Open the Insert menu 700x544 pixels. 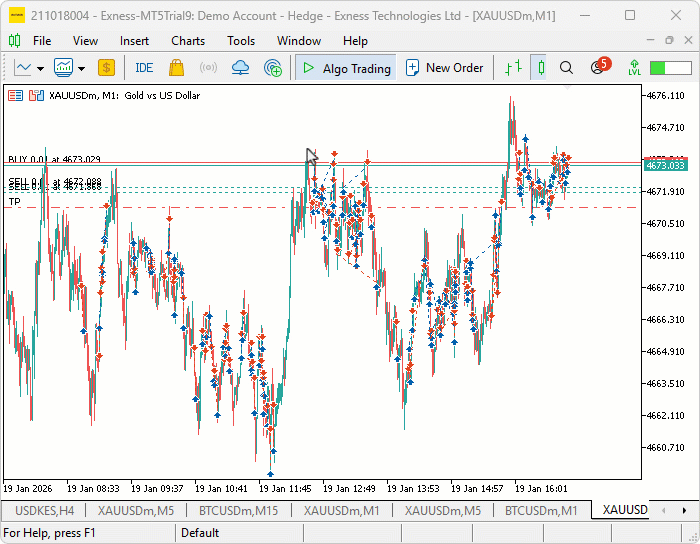pyautogui.click(x=134, y=41)
